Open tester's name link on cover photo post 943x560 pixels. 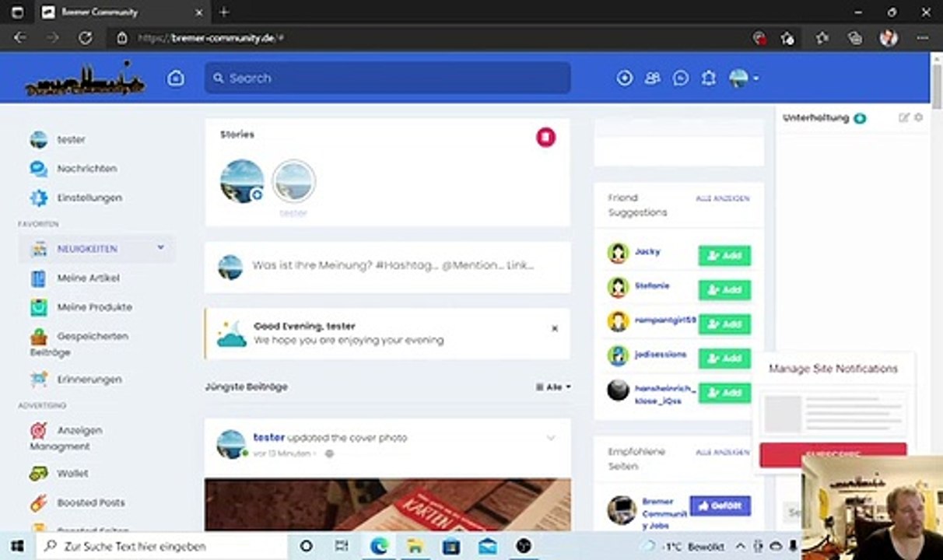269,438
